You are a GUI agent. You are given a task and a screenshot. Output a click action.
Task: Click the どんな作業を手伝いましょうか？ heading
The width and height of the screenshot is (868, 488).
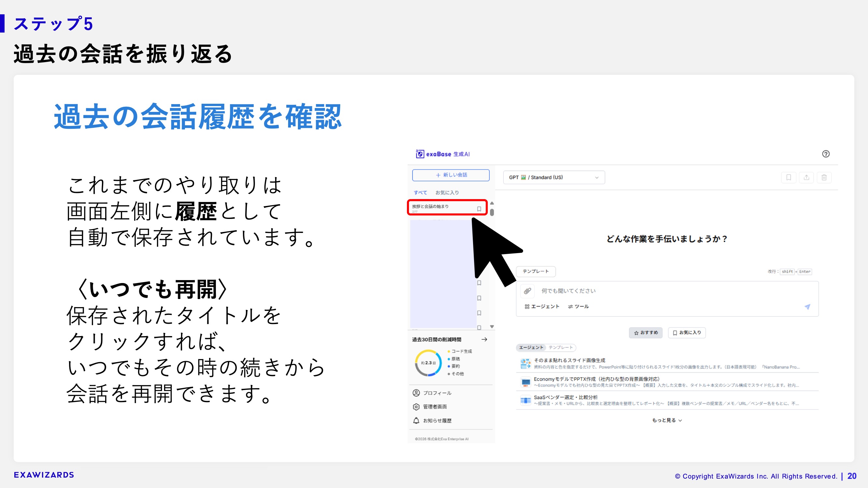pyautogui.click(x=667, y=239)
